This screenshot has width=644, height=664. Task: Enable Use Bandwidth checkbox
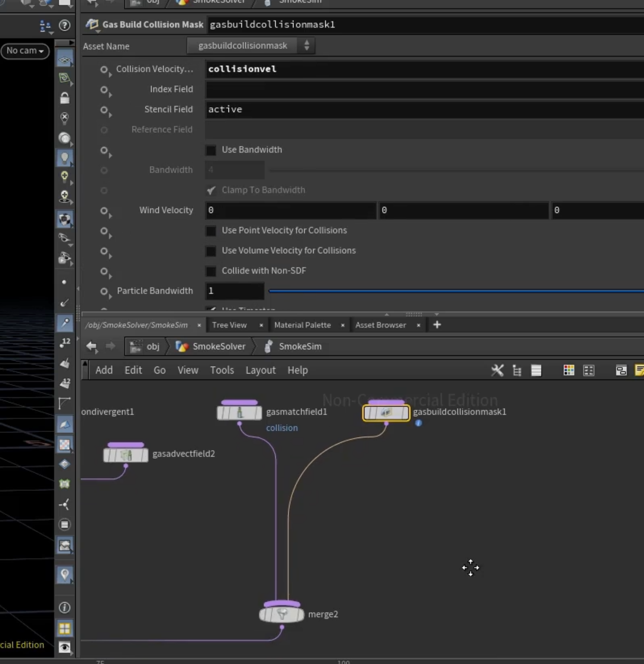tap(211, 150)
